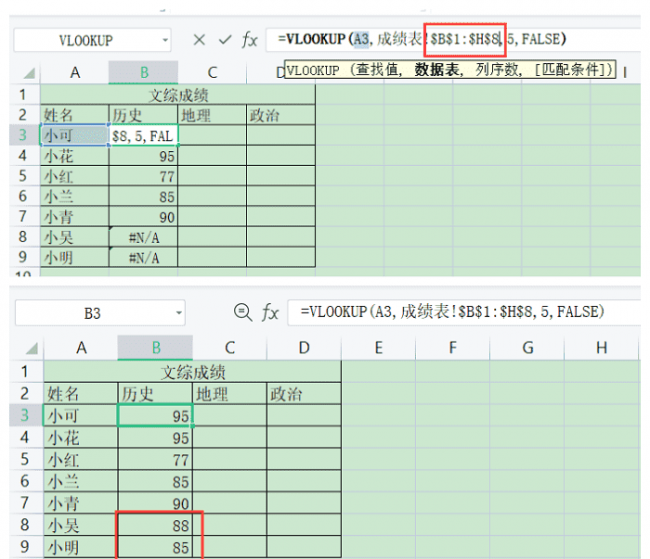The width and height of the screenshot is (650, 559).
Task: Click the 文综成绩 title cell in upper sheet
Action: [x=178, y=95]
